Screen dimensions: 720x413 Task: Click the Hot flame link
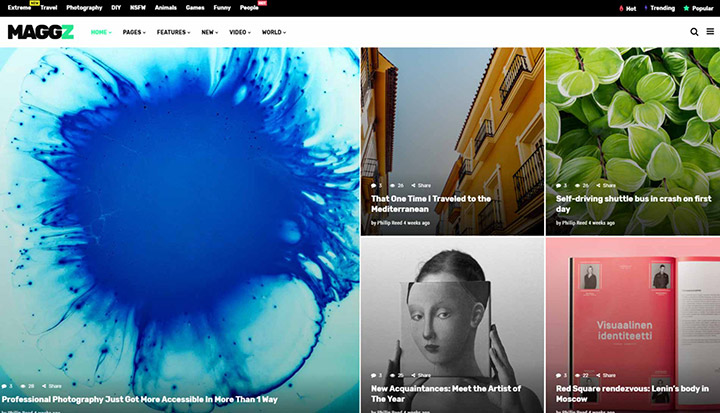tap(627, 8)
